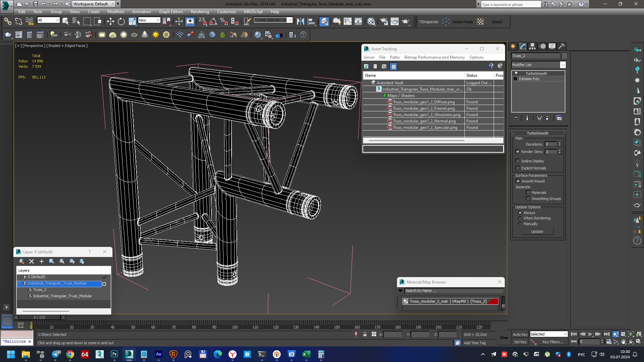
Task: Pin the modifier stack
Action: [x=516, y=118]
